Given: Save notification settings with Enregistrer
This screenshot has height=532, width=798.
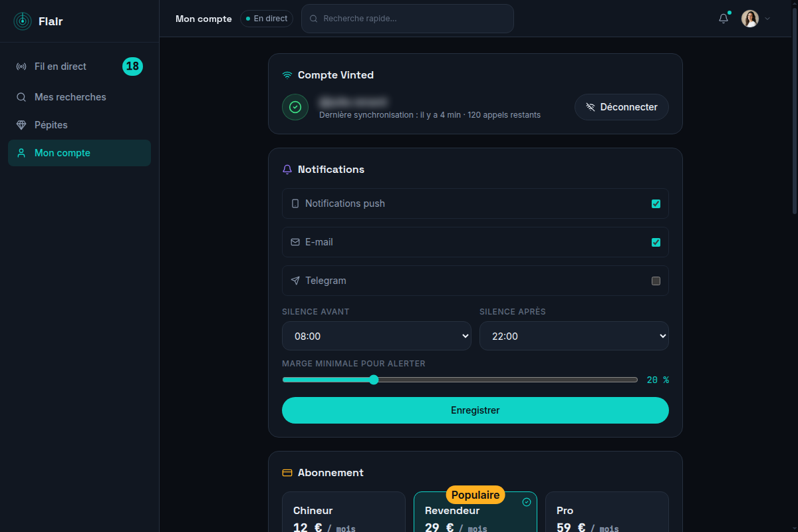Looking at the screenshot, I should tap(475, 410).
